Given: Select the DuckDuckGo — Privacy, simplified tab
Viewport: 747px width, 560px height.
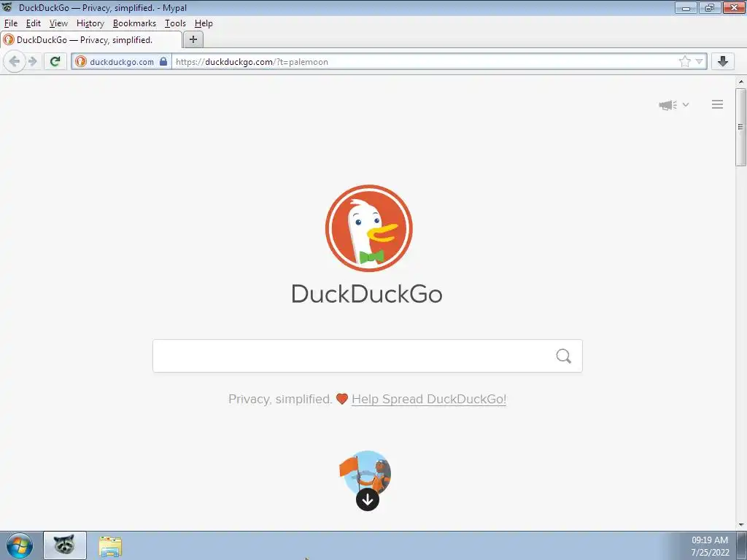Looking at the screenshot, I should pyautogui.click(x=91, y=40).
